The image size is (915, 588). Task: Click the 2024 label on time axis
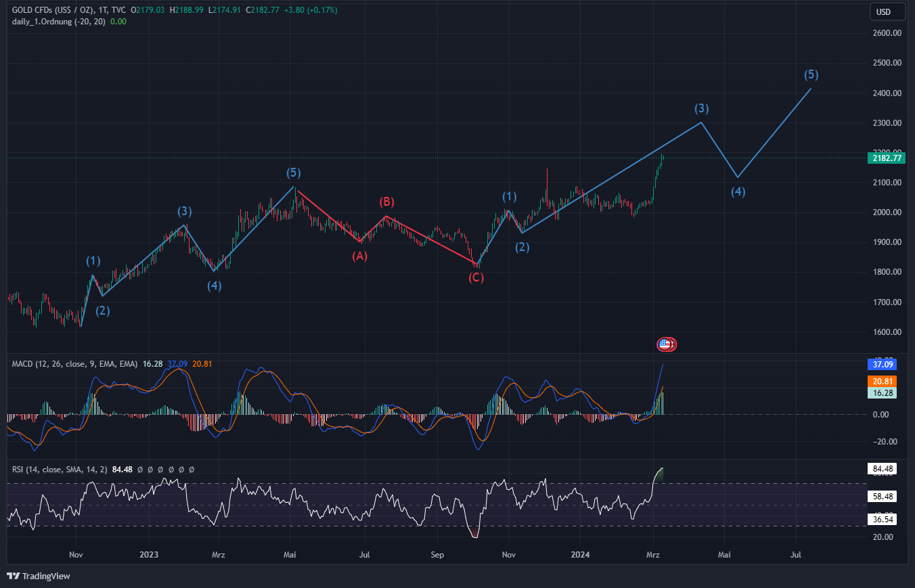coord(579,554)
